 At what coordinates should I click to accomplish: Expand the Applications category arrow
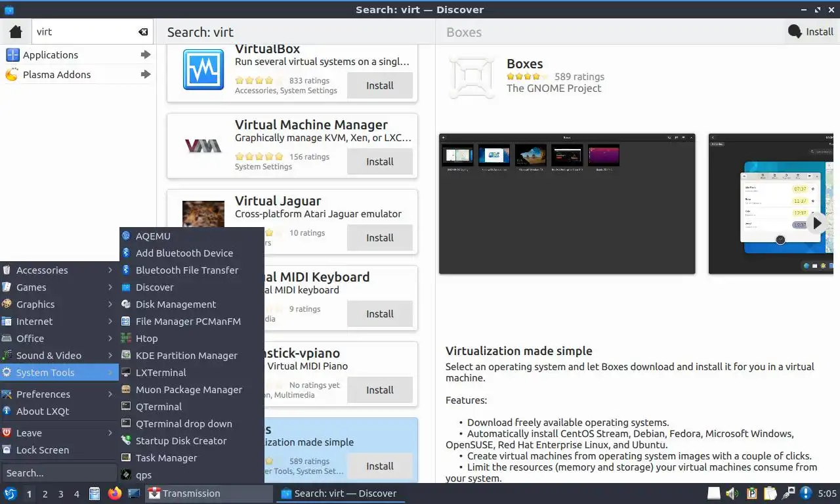(x=146, y=55)
